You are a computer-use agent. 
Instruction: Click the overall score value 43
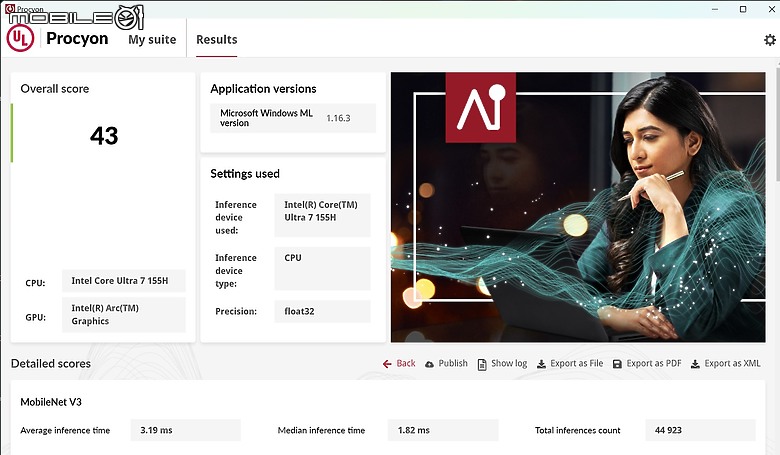click(x=104, y=136)
